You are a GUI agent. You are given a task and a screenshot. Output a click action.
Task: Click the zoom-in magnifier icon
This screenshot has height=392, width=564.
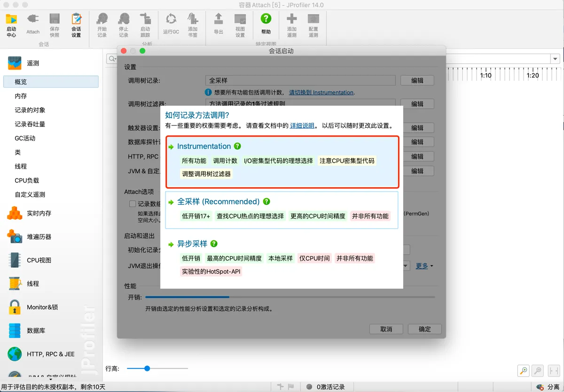coord(523,370)
